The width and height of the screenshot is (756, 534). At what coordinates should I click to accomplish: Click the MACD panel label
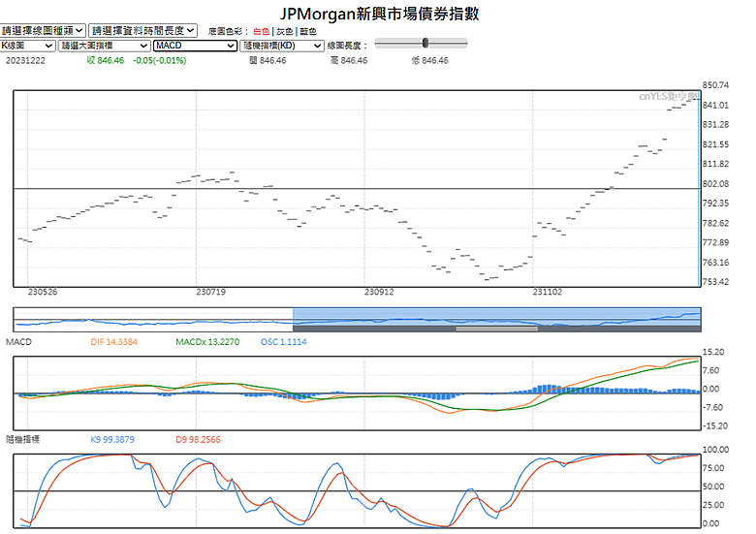click(x=18, y=342)
